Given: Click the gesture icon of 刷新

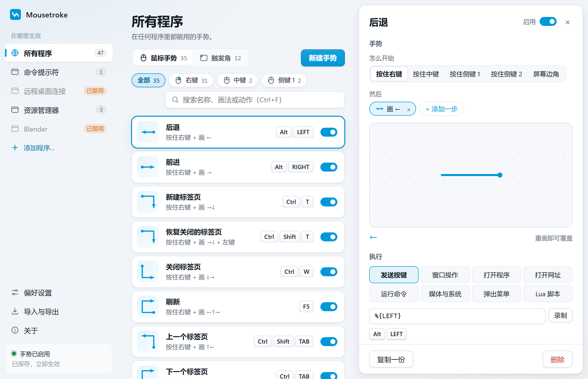Looking at the screenshot, I should click(148, 307).
